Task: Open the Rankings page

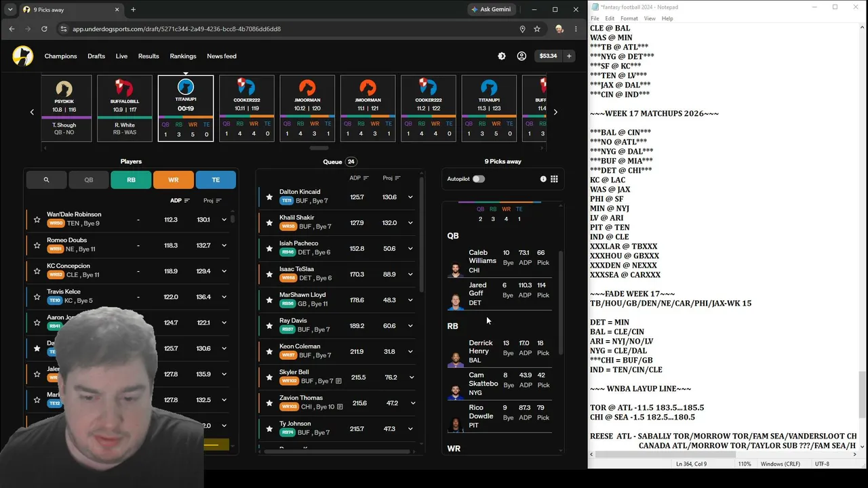Action: coord(183,56)
